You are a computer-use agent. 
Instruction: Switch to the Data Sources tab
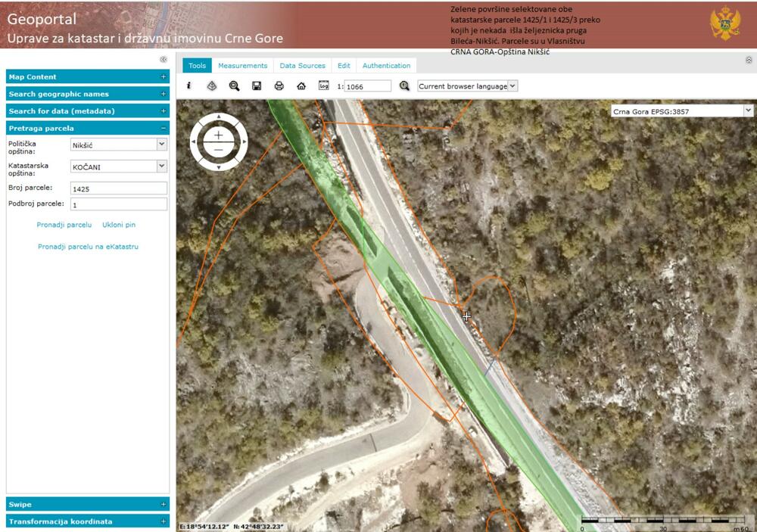click(302, 66)
